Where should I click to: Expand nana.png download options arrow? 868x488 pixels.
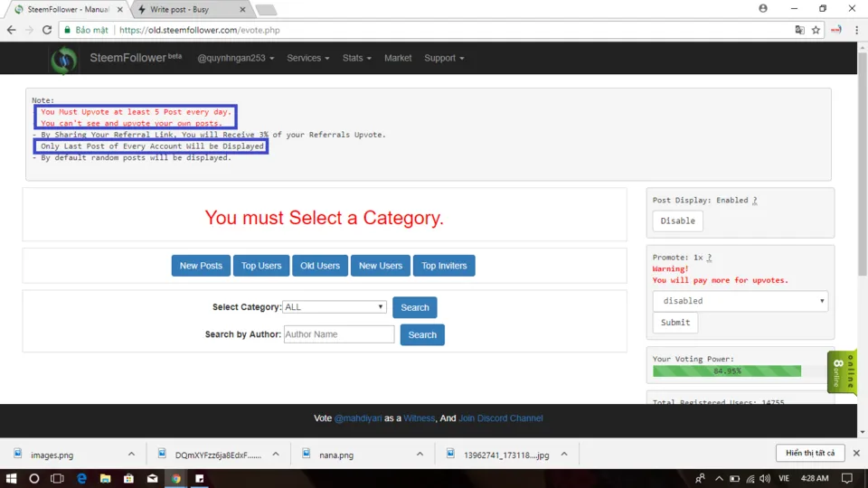click(420, 455)
